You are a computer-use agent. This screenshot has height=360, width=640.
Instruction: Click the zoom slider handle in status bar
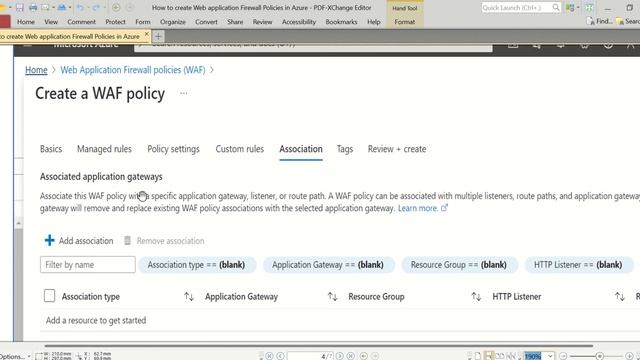point(599,356)
